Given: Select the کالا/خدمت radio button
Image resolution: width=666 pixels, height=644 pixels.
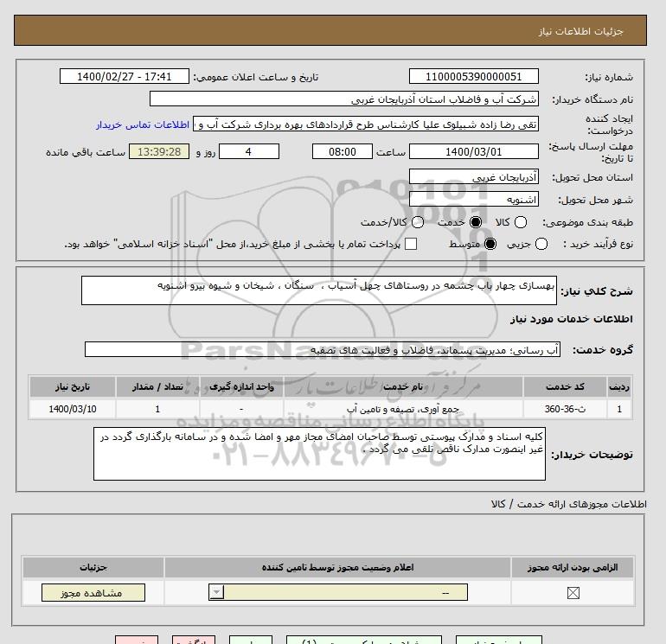Looking at the screenshot, I should click(x=418, y=222).
